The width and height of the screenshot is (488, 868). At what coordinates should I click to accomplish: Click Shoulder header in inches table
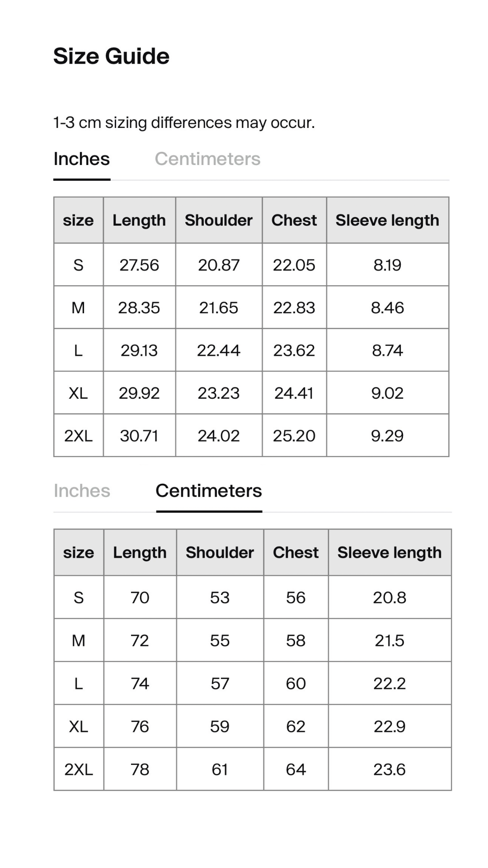click(219, 220)
